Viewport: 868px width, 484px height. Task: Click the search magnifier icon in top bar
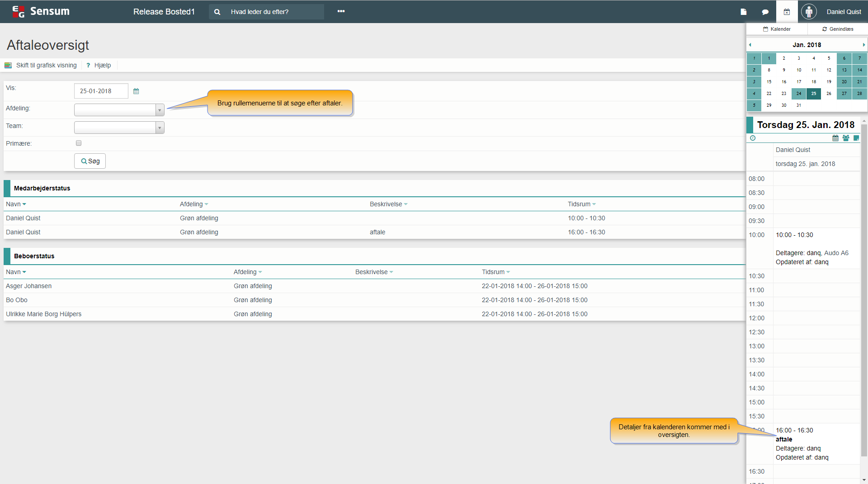point(217,12)
